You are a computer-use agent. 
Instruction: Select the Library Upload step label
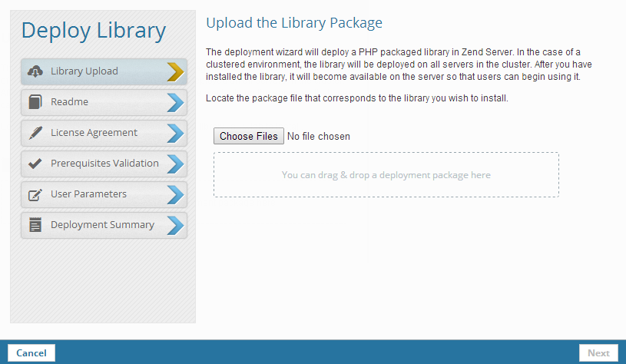[84, 71]
